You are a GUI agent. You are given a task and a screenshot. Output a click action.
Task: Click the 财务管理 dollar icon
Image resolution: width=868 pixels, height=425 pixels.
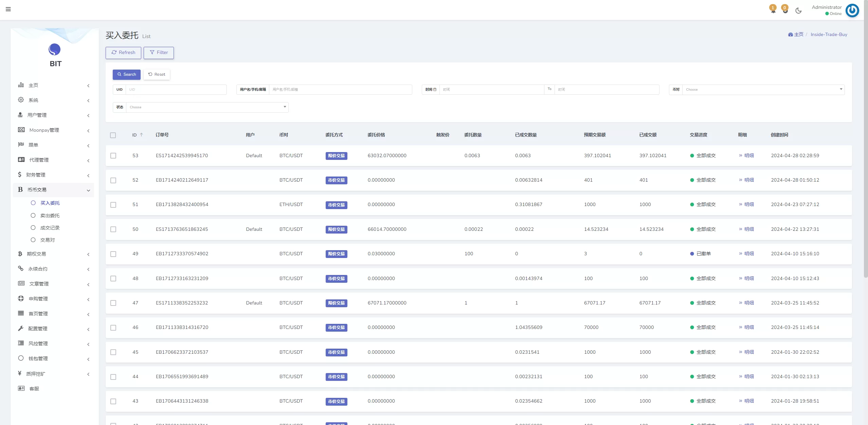[20, 174]
